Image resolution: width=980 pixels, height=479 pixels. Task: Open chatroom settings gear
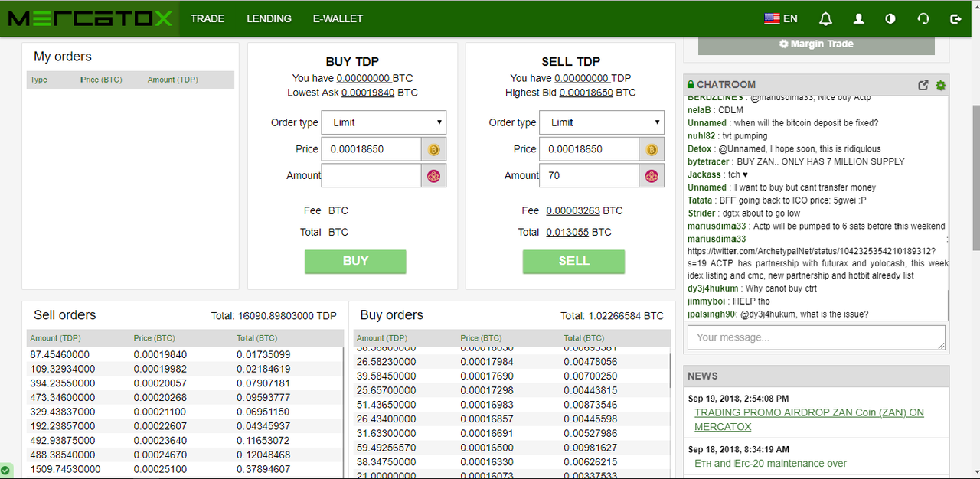[940, 85]
